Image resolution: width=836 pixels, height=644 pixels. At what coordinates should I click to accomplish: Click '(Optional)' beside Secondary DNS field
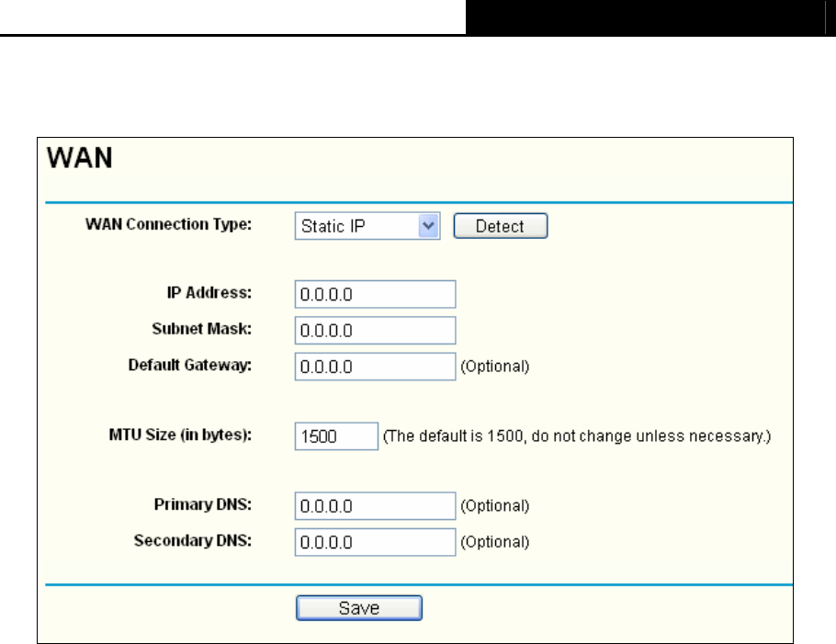[495, 542]
